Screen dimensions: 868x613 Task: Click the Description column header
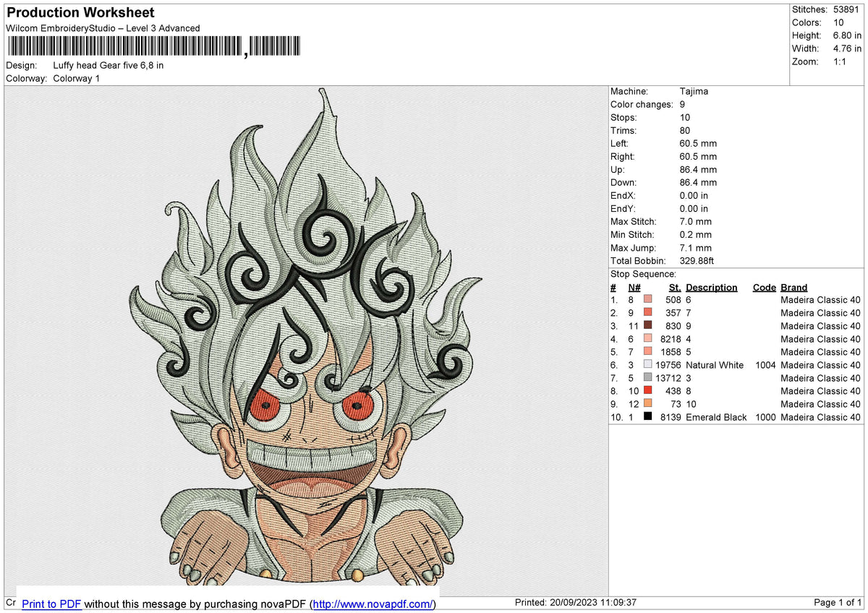(x=712, y=287)
